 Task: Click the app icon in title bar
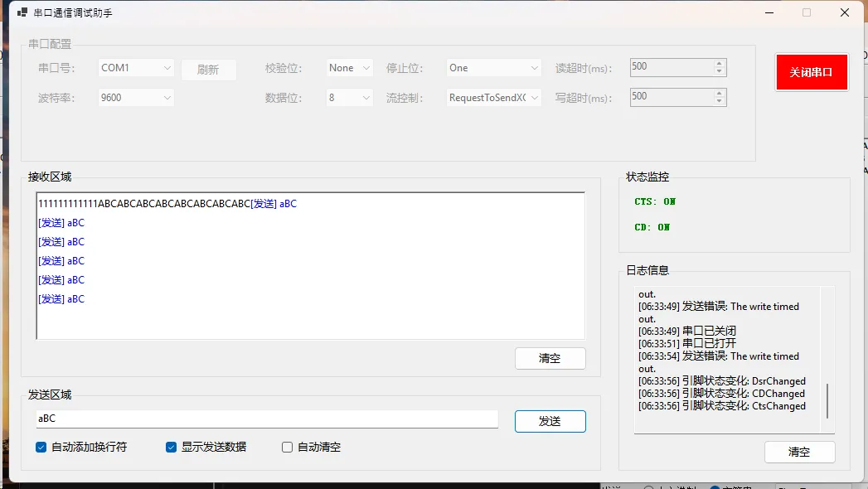pyautogui.click(x=22, y=13)
